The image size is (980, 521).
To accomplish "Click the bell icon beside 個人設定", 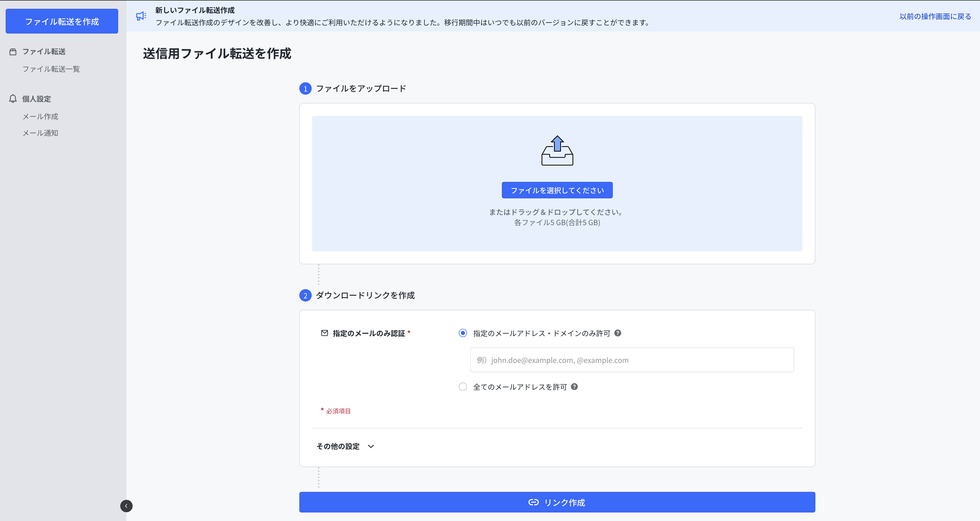I will tap(13, 99).
